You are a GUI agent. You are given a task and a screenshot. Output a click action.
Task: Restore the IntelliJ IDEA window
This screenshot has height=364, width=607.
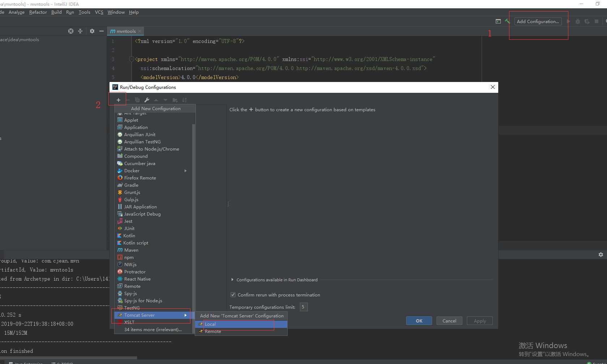tap(598, 4)
